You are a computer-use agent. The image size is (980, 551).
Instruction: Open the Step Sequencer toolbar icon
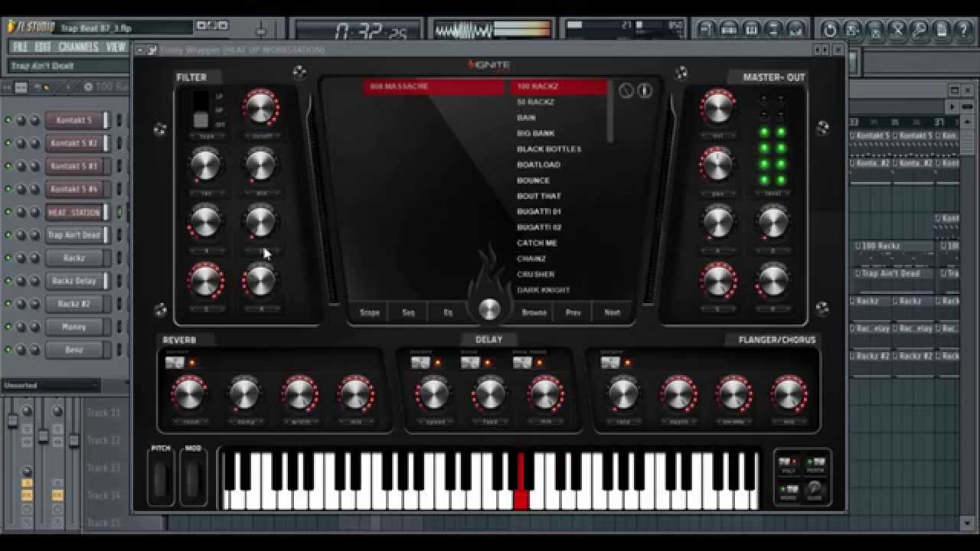coord(729,30)
